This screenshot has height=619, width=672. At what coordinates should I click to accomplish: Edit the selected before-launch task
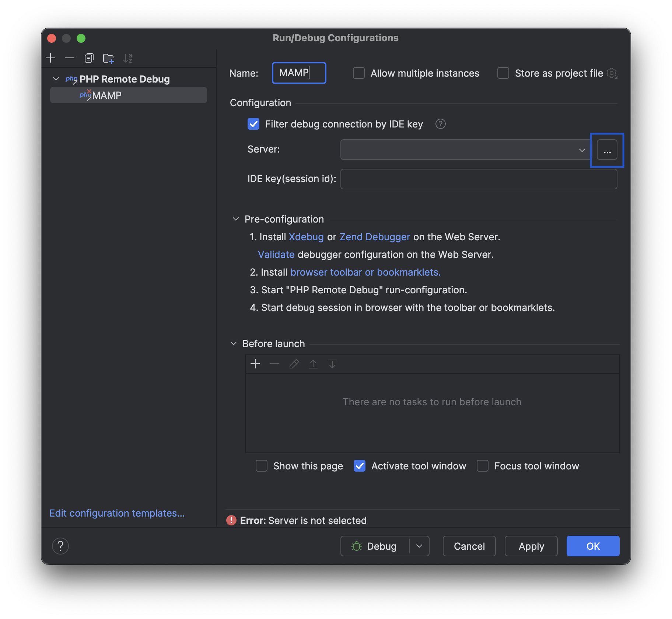pyautogui.click(x=294, y=364)
